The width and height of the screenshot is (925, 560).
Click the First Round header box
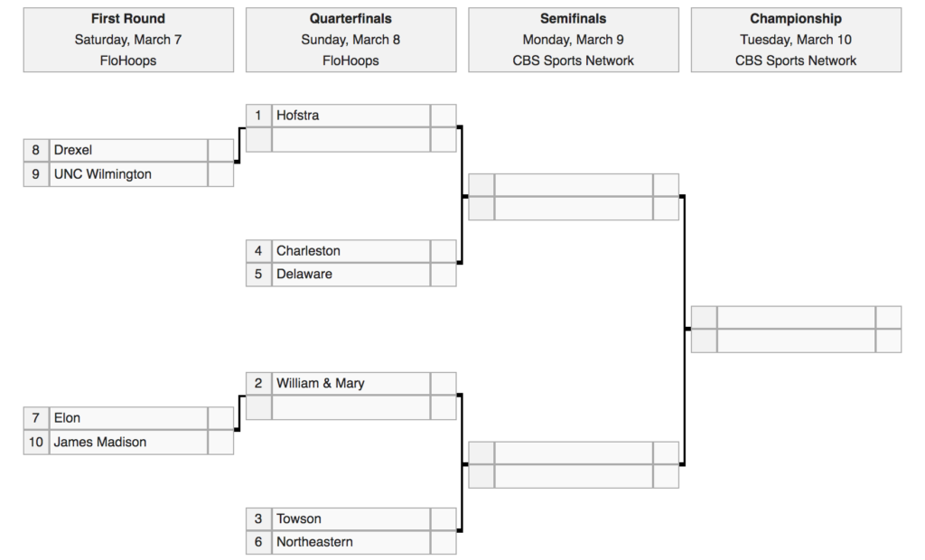[128, 40]
